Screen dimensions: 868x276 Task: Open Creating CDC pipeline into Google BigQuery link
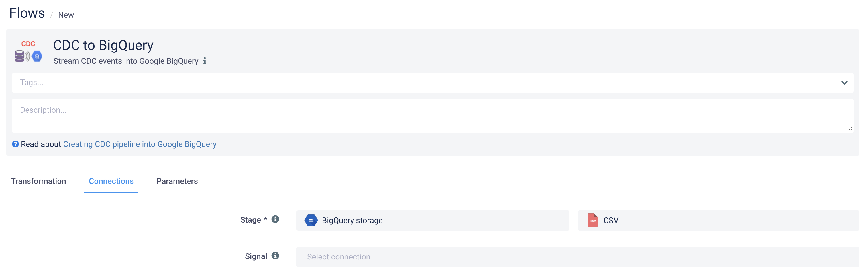tap(140, 144)
